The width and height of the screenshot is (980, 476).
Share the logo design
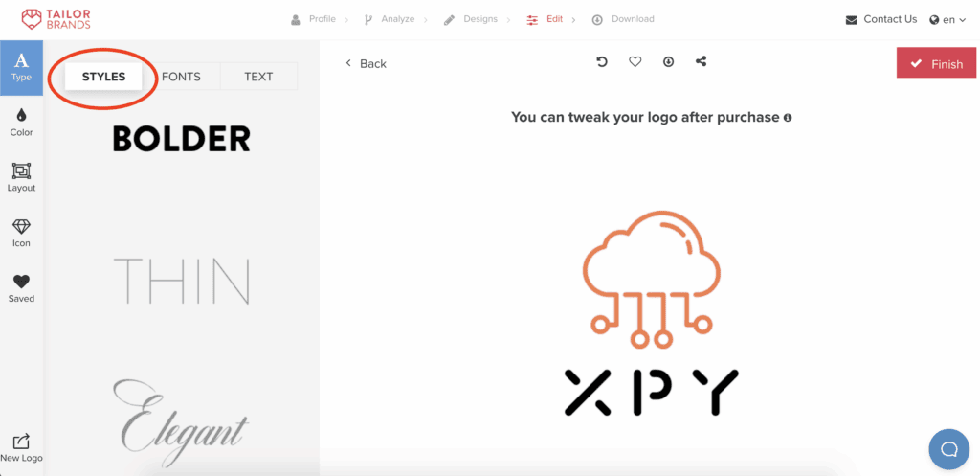702,62
